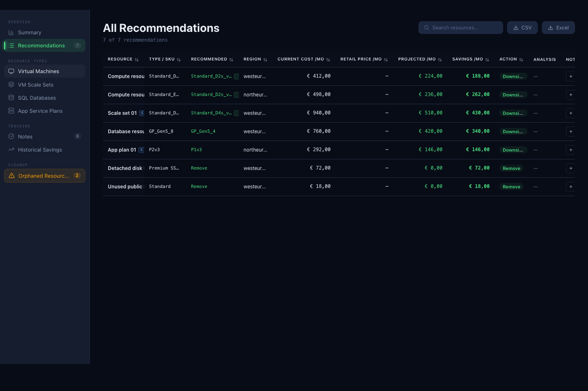Click current SKU 'GP_Gen5_8'

[x=161, y=132]
